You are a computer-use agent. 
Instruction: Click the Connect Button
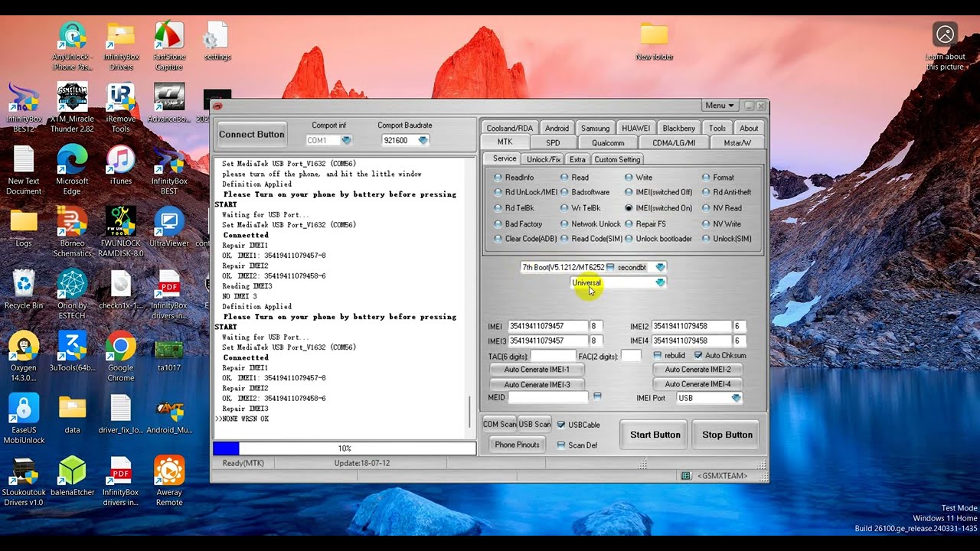pyautogui.click(x=252, y=134)
